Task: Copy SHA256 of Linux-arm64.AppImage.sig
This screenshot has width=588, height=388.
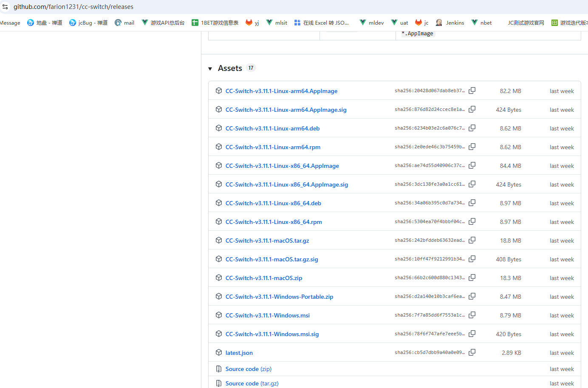Action: (472, 109)
